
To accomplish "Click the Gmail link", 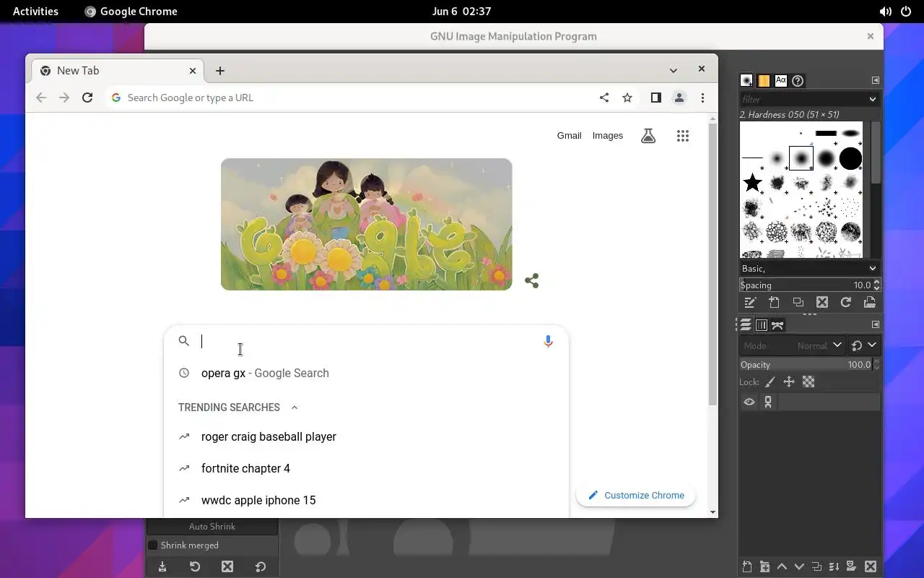I will pyautogui.click(x=569, y=135).
